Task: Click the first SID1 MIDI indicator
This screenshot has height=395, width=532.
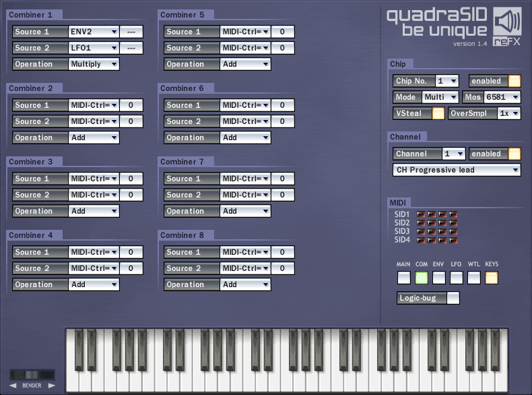Action: point(421,214)
